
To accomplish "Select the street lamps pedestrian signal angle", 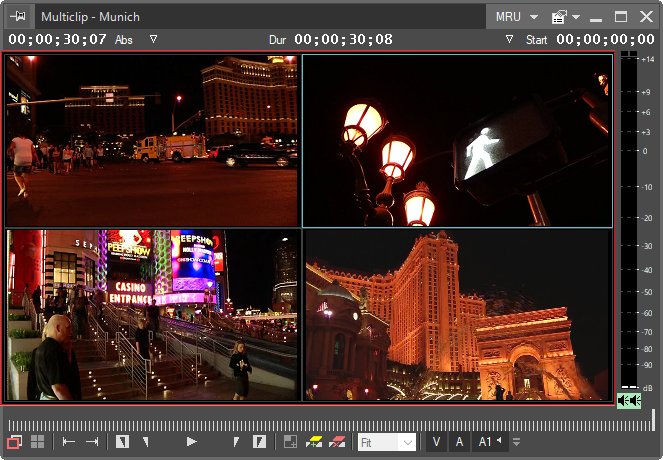I will pos(458,141).
